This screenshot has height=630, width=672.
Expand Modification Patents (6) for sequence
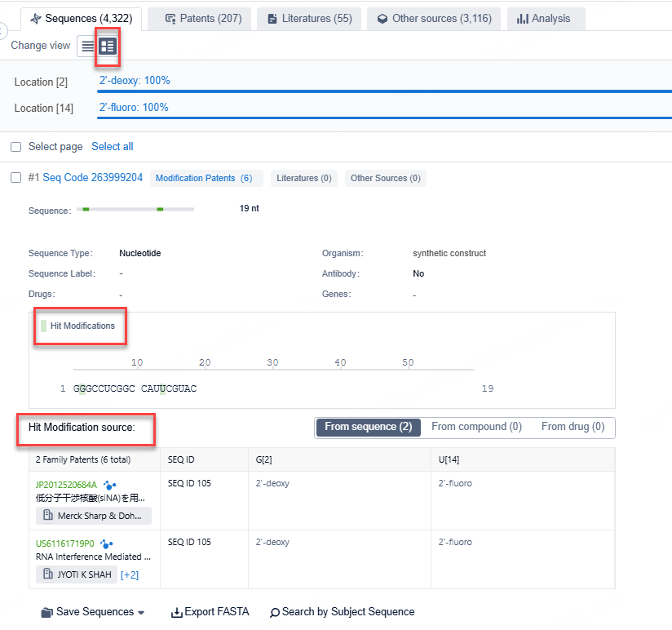(203, 178)
